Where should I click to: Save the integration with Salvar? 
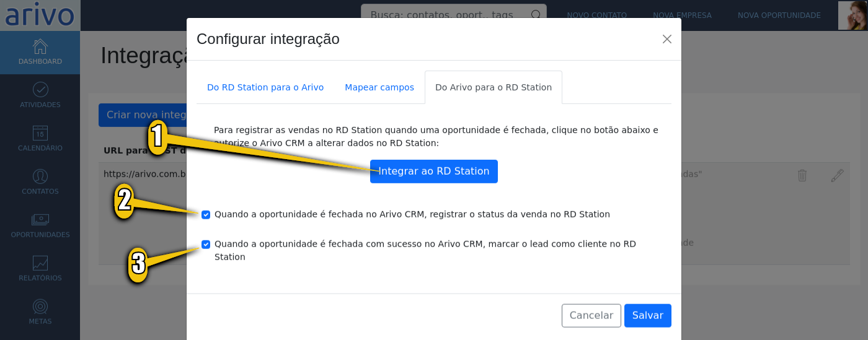[648, 315]
